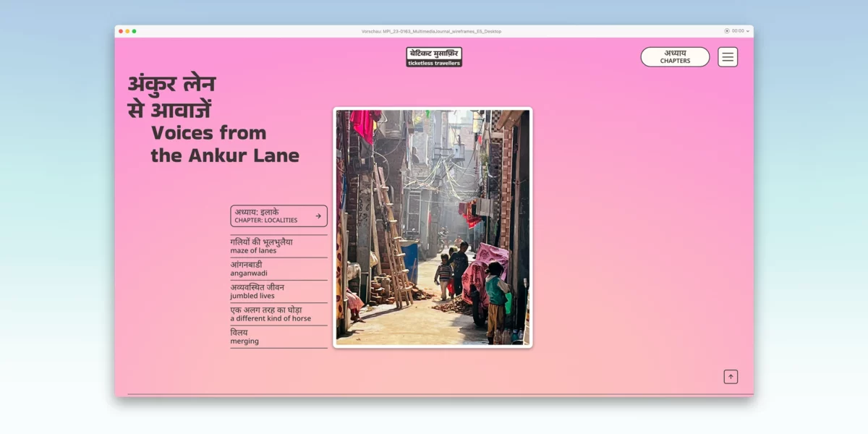The width and height of the screenshot is (868, 434).
Task: Open a different kind of horse
Action: click(x=278, y=314)
